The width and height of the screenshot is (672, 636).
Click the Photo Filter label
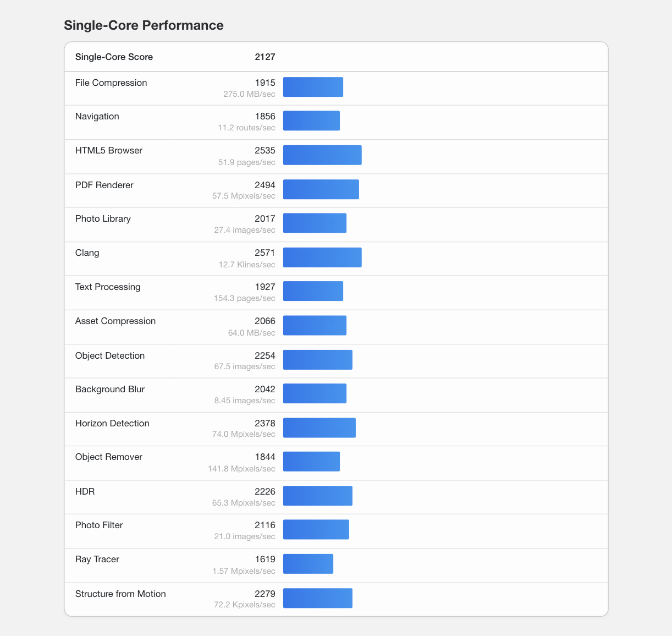coord(99,525)
